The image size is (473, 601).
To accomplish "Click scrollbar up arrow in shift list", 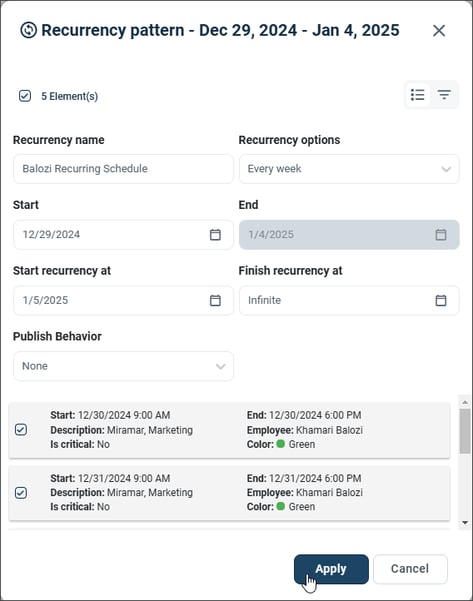I will (x=465, y=402).
